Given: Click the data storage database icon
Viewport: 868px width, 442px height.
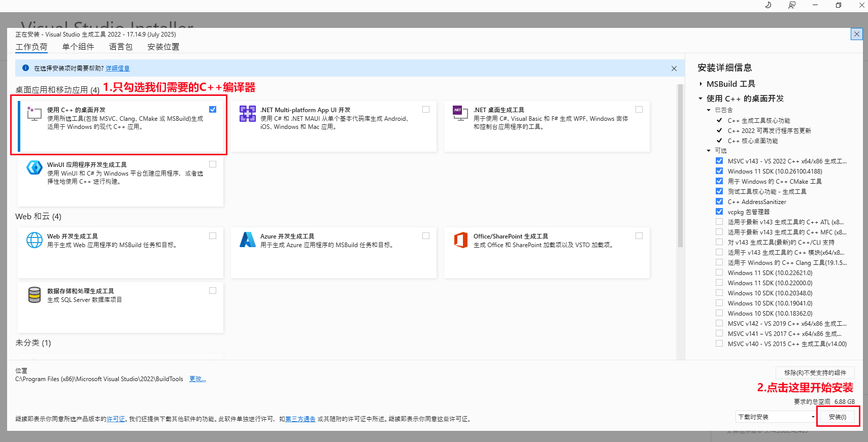Looking at the screenshot, I should tap(34, 295).
